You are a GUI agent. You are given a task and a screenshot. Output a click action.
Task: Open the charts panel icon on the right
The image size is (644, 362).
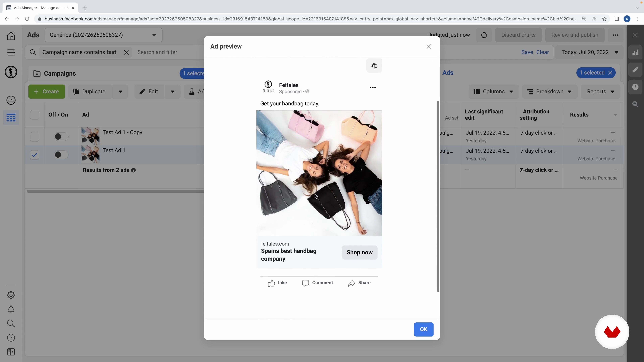(x=635, y=52)
